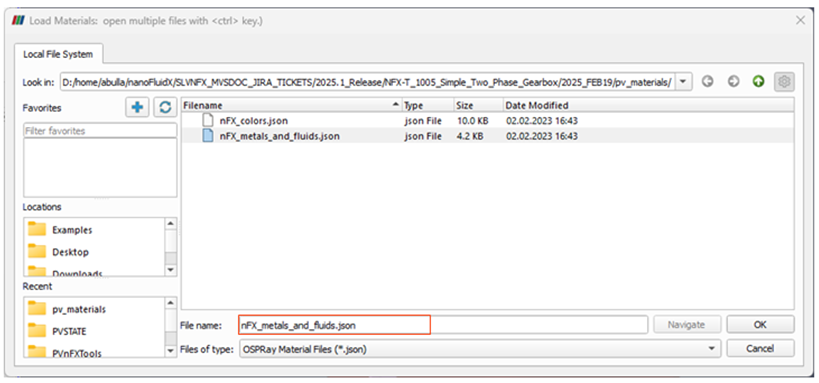Sort files by Date Modified column
Viewport: 819px width, 383px height.
[648, 106]
